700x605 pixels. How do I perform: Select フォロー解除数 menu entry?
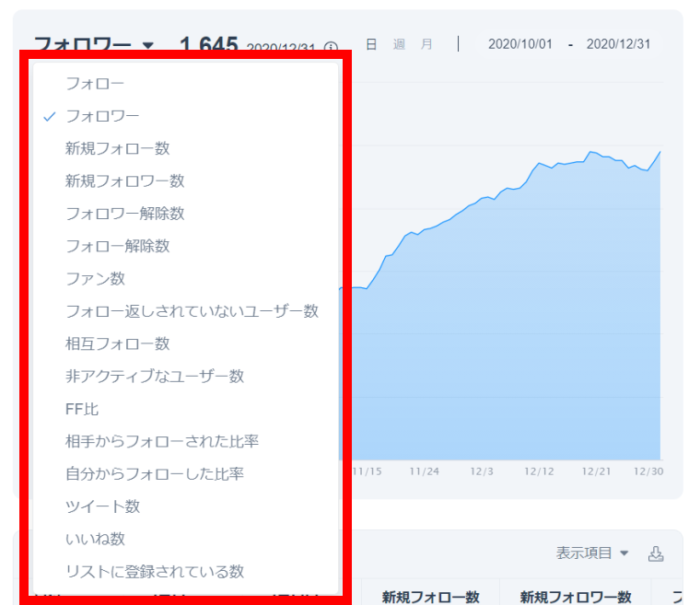tap(117, 246)
